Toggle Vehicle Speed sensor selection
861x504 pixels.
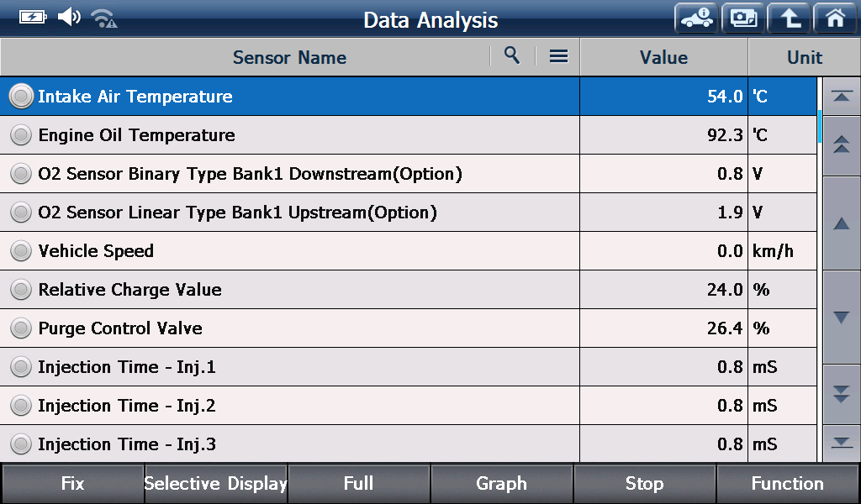[21, 250]
